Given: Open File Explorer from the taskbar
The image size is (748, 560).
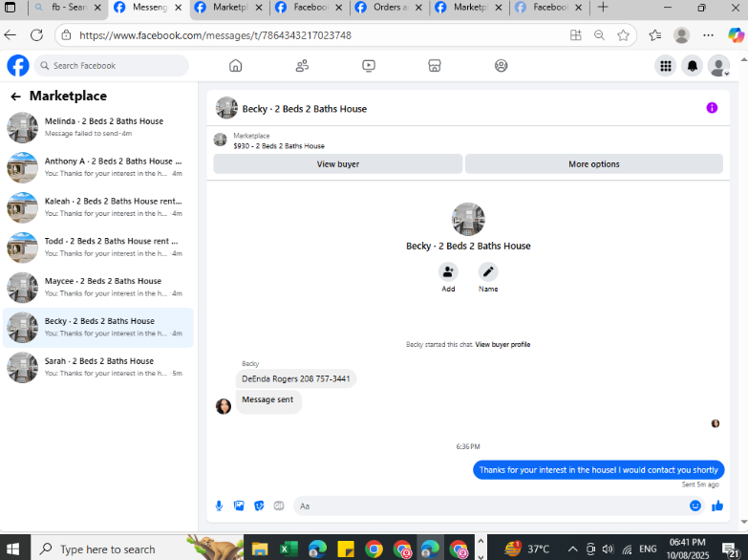Looking at the screenshot, I should point(260,549).
